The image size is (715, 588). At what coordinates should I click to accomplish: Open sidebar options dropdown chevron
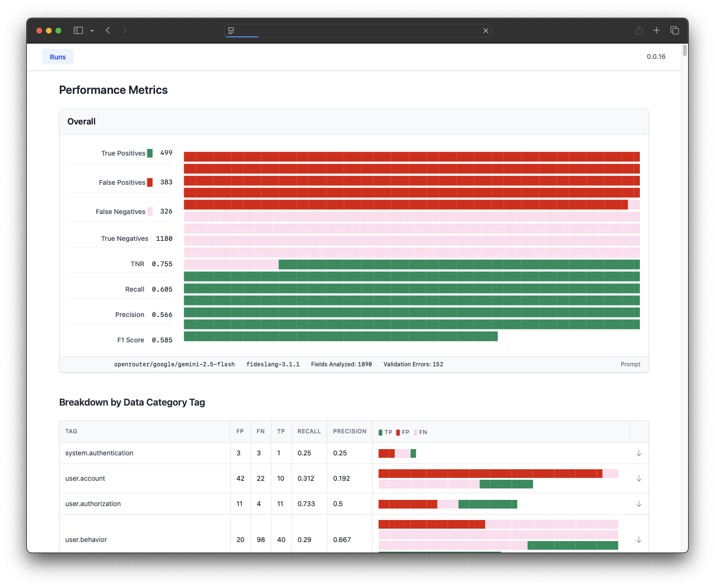(92, 31)
